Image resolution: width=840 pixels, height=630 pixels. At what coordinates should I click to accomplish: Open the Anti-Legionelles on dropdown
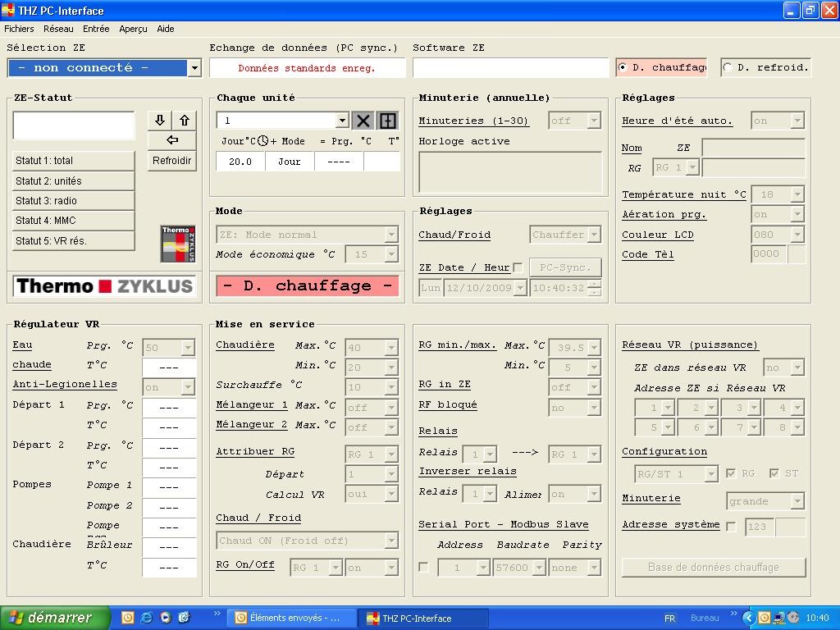(188, 387)
